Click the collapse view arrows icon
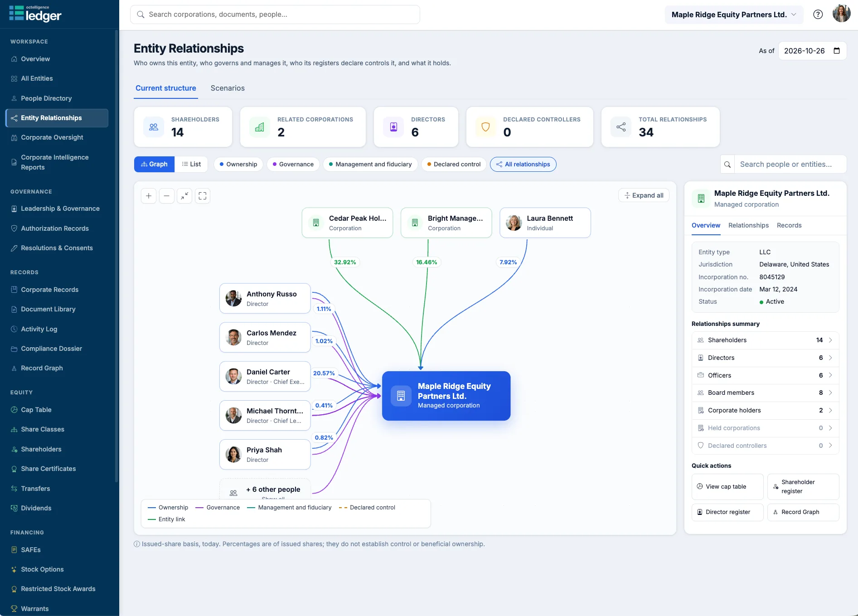Screen dimensions: 858x616 184,196
